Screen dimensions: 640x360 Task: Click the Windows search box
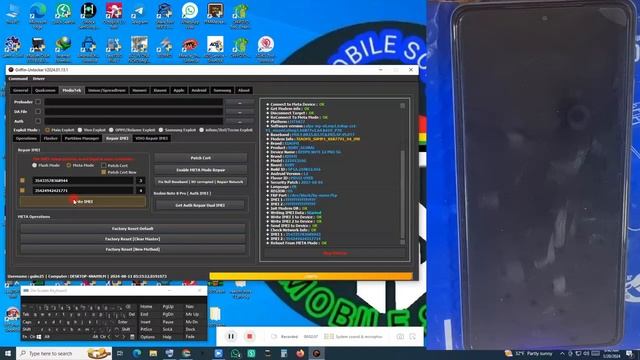tap(64, 353)
